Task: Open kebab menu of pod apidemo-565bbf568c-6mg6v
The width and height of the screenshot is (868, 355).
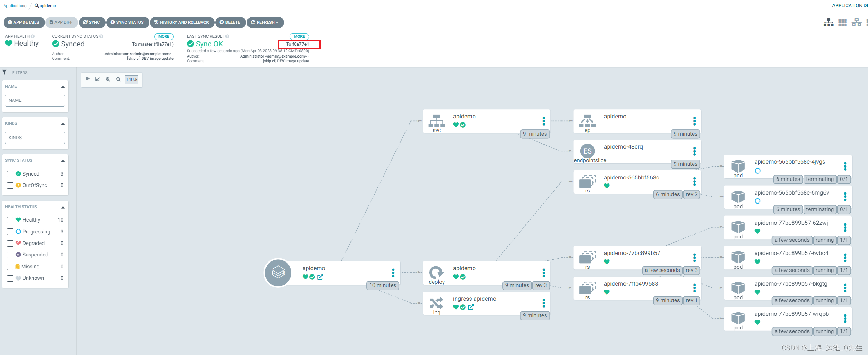Action: [845, 196]
